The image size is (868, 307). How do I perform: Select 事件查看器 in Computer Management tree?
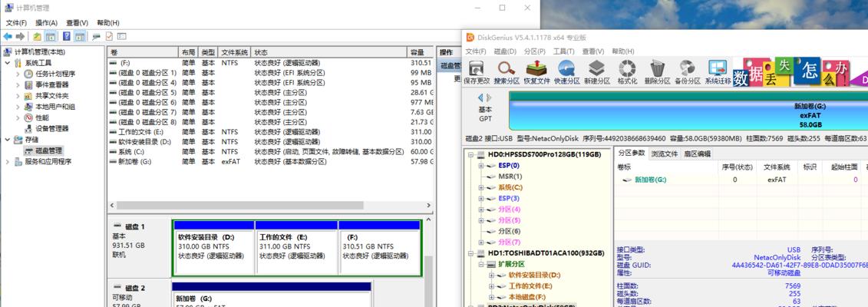52,84
